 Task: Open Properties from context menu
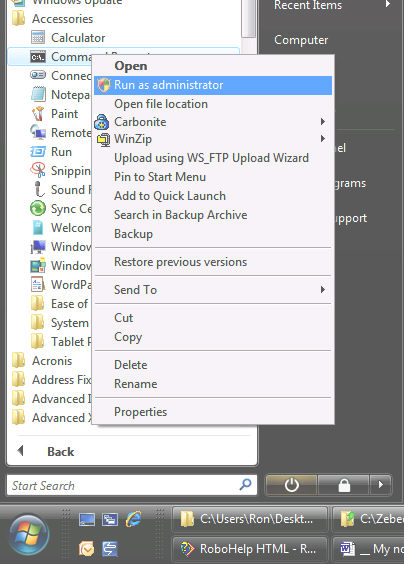pyautogui.click(x=213, y=412)
